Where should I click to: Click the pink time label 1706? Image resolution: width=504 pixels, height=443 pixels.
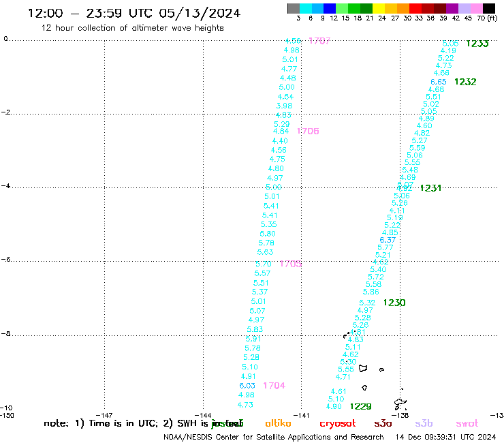pyautogui.click(x=308, y=132)
